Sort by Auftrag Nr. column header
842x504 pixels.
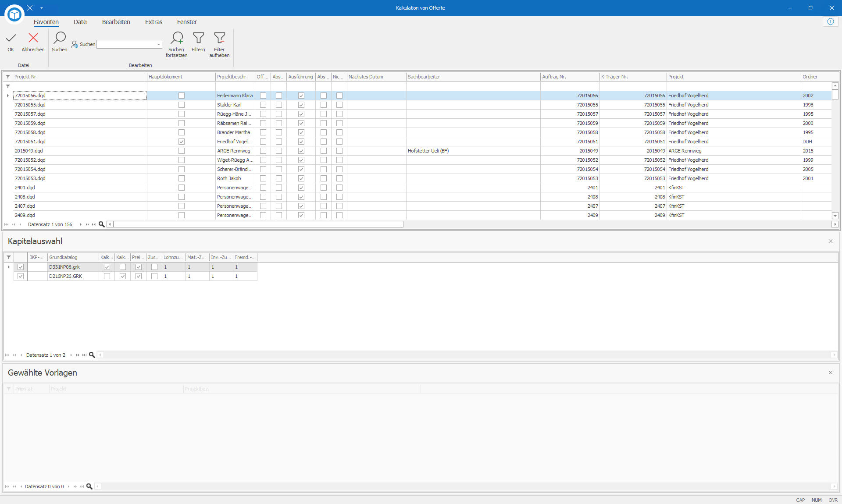[x=570, y=77]
